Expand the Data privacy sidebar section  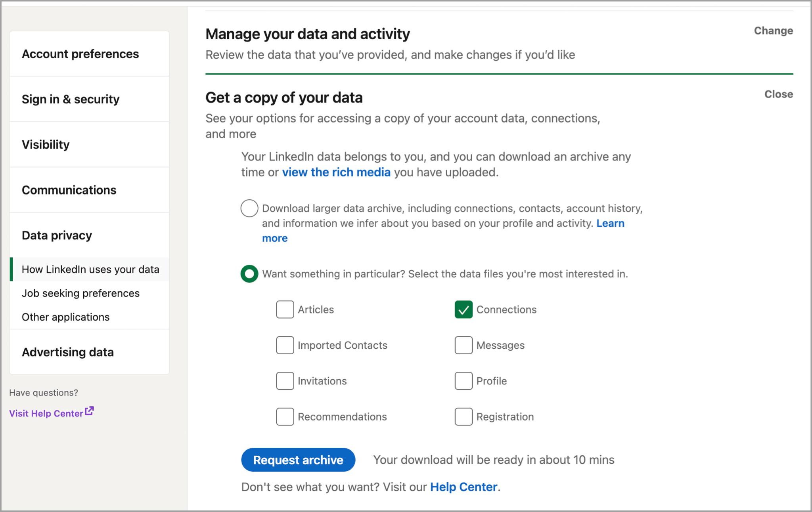click(57, 235)
